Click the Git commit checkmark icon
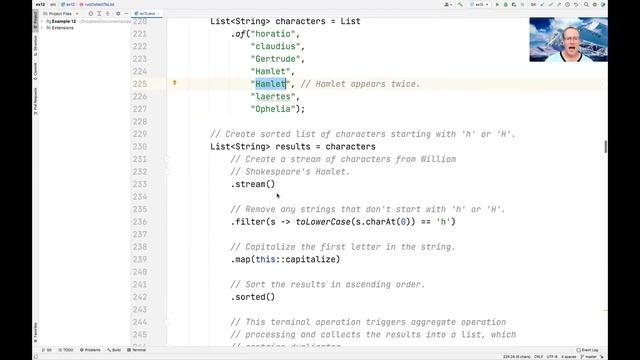 [x=551, y=4]
